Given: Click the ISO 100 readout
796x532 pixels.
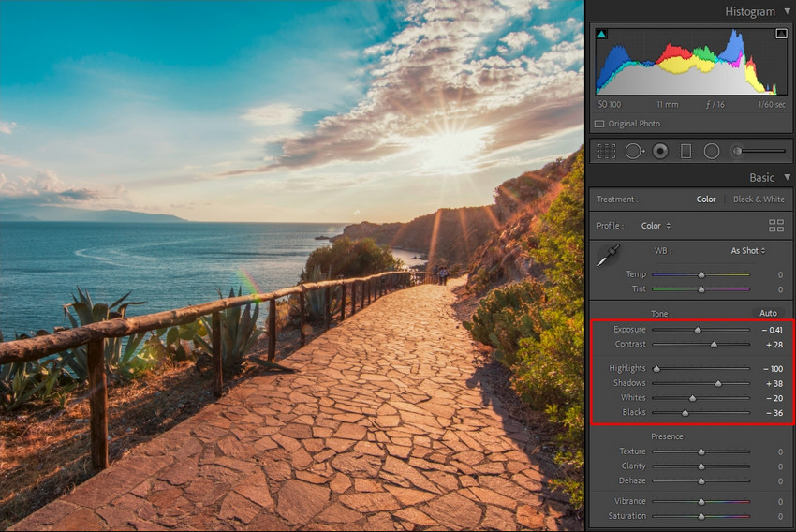Looking at the screenshot, I should (x=608, y=105).
